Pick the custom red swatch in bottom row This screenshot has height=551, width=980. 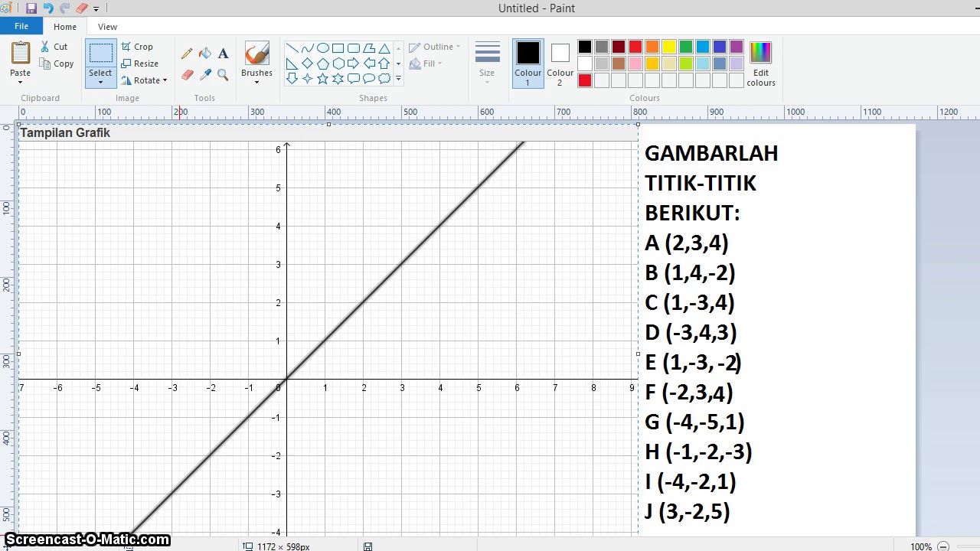[585, 80]
